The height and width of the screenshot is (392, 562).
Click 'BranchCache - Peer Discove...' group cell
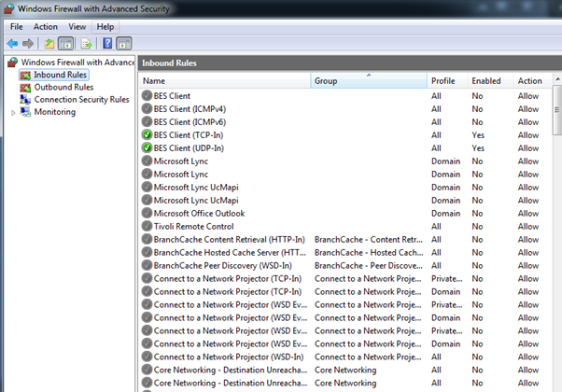(369, 265)
